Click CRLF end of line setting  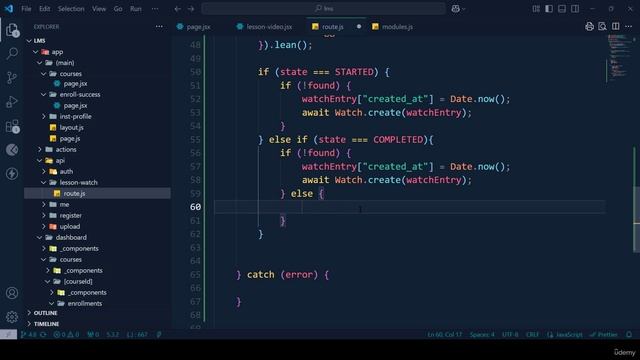coord(532,334)
